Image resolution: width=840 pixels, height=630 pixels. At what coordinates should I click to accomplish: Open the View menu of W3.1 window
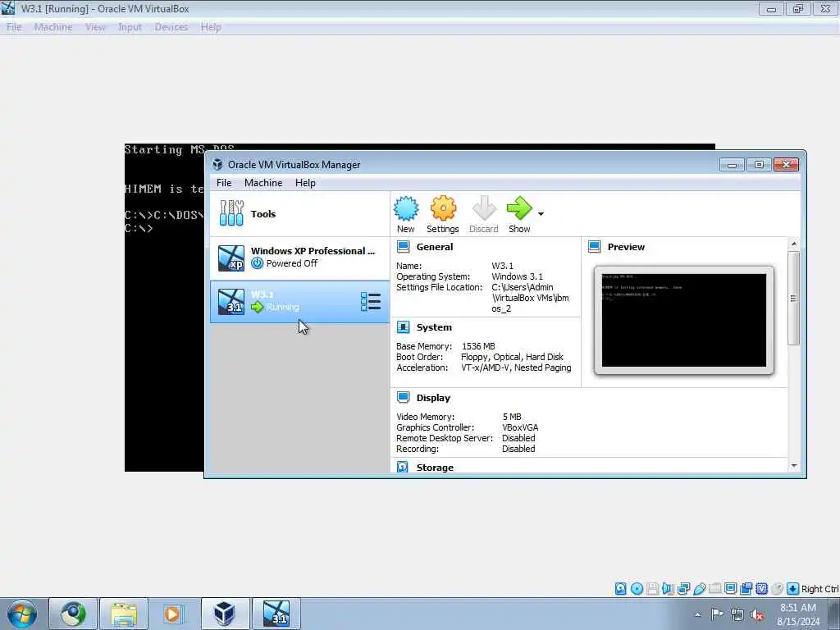tap(95, 27)
